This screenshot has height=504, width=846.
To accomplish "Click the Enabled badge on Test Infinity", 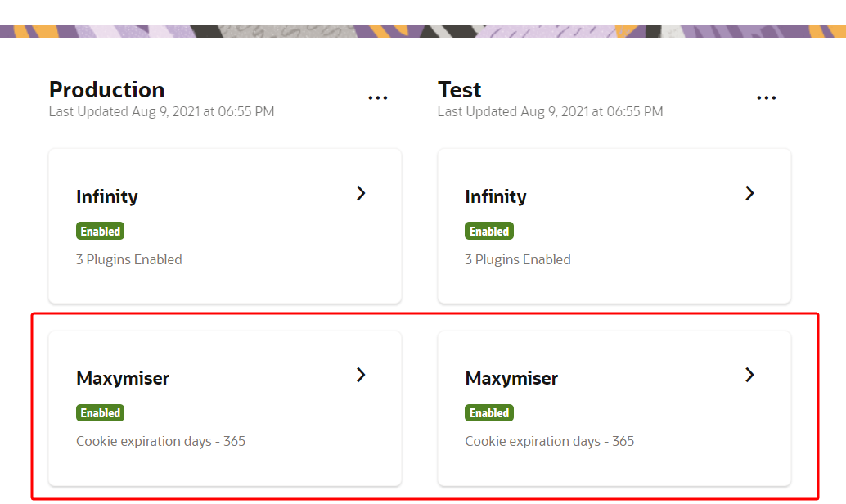I will click(489, 232).
